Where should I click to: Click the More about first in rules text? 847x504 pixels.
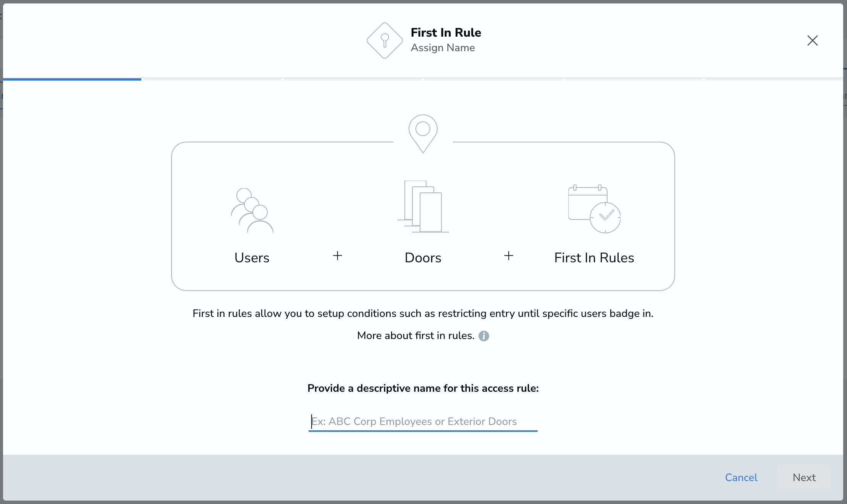coord(416,336)
